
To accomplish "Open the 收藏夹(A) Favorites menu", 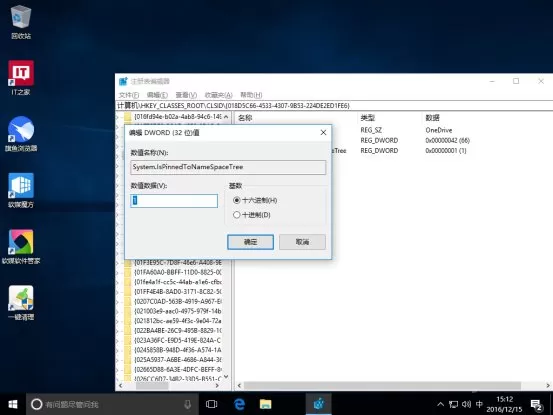I will tap(219, 95).
